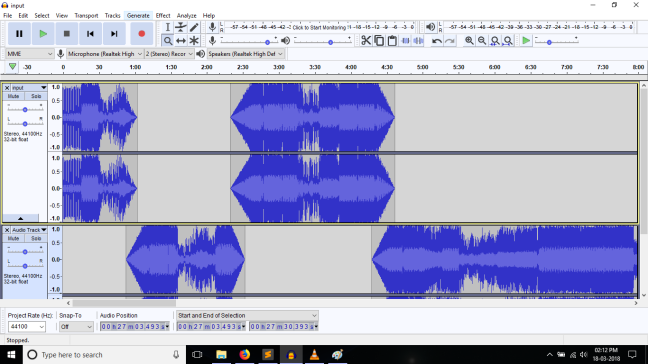Open the MME audio host dropdown
This screenshot has width=648, height=364.
tap(30, 54)
